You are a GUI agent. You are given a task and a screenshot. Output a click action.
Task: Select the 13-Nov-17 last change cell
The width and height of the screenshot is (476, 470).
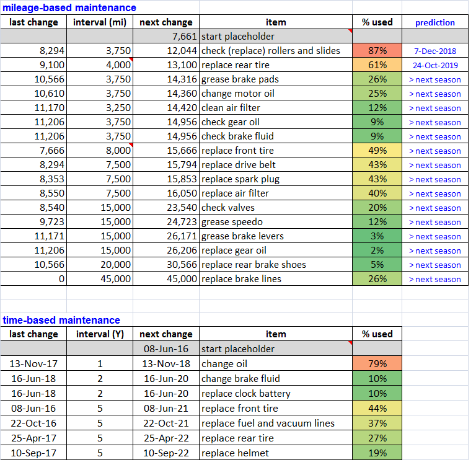[33, 363]
